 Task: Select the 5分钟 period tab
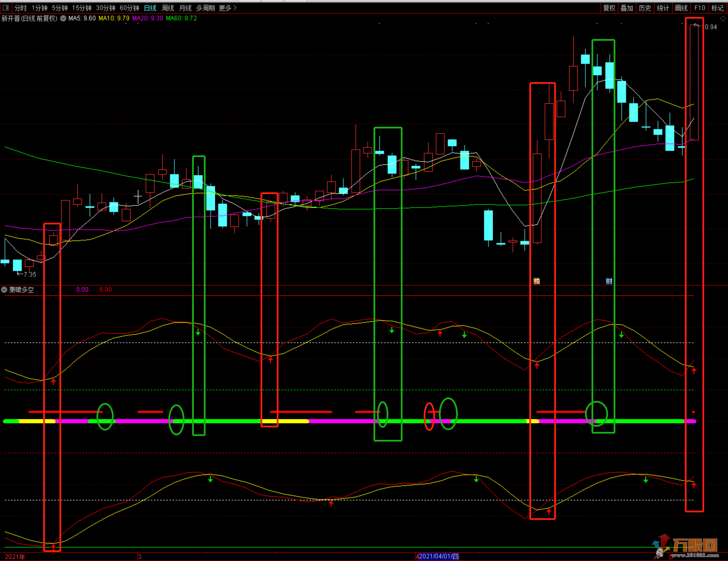pyautogui.click(x=60, y=8)
